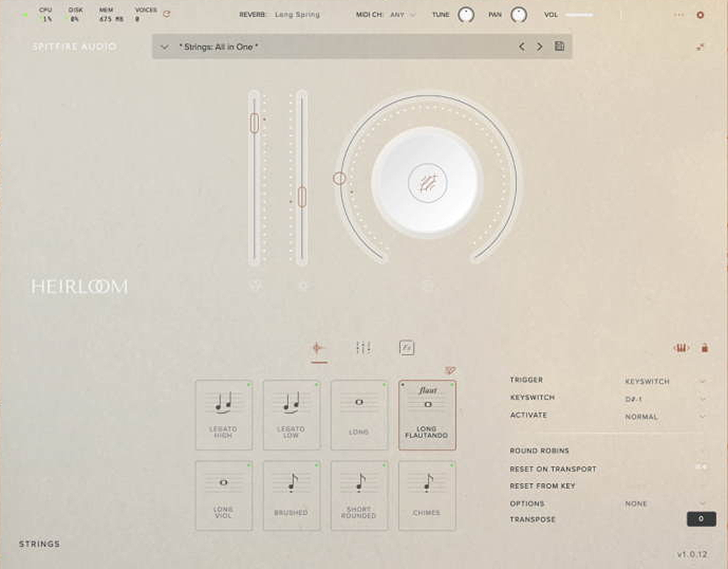The image size is (728, 569).
Task: Toggle the green load dot on Long Flautando
Action: point(451,384)
